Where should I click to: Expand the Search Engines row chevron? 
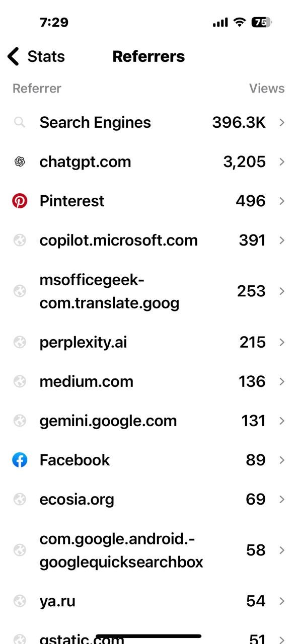click(281, 122)
